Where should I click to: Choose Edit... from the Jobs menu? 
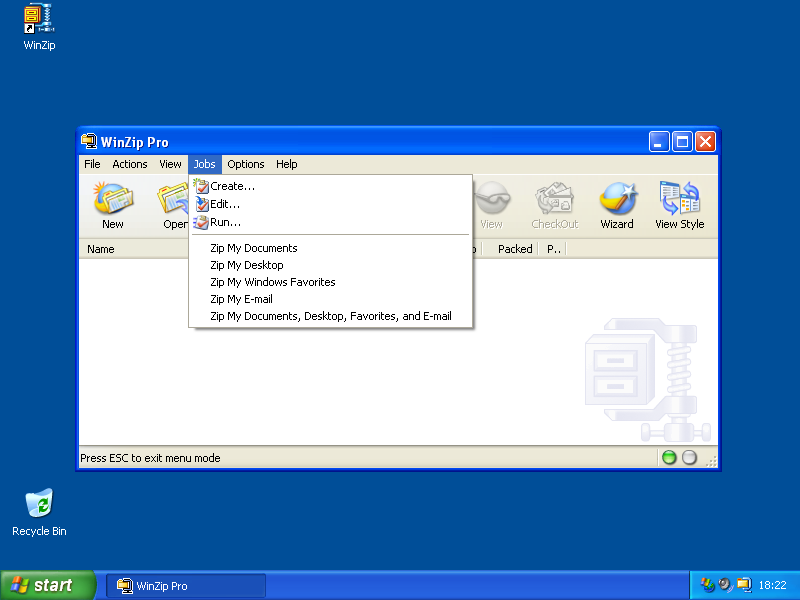pyautogui.click(x=225, y=204)
